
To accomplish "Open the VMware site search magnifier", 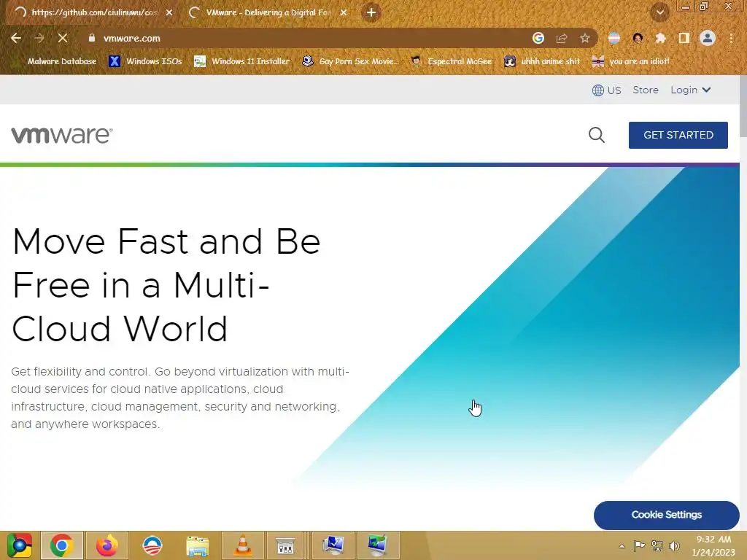I will click(x=597, y=135).
